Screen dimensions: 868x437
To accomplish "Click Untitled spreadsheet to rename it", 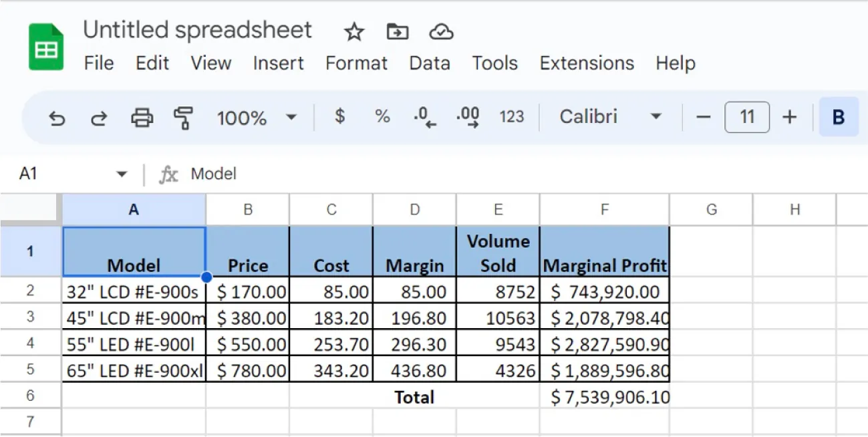I will (197, 30).
